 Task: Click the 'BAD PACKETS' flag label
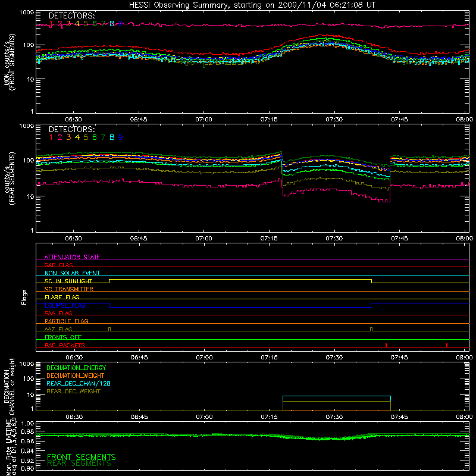click(x=65, y=345)
